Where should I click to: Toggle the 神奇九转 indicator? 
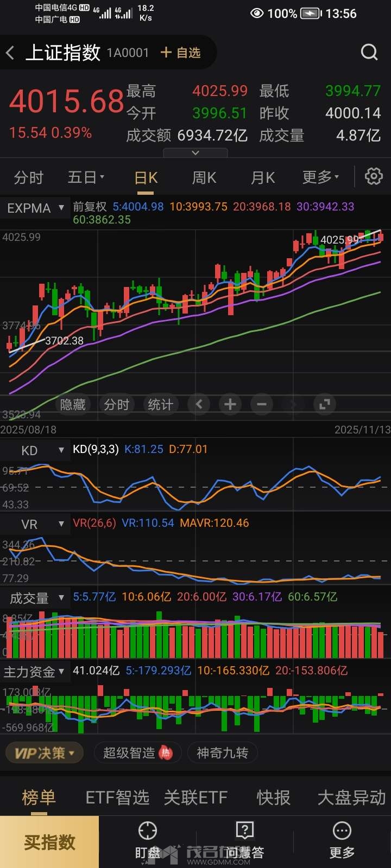tap(222, 753)
